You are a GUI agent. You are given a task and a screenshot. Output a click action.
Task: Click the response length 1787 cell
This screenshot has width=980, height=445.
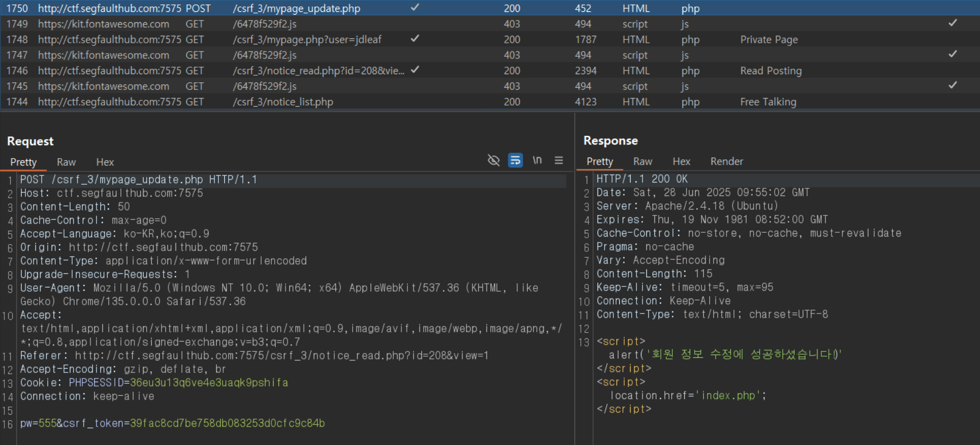pyautogui.click(x=586, y=40)
